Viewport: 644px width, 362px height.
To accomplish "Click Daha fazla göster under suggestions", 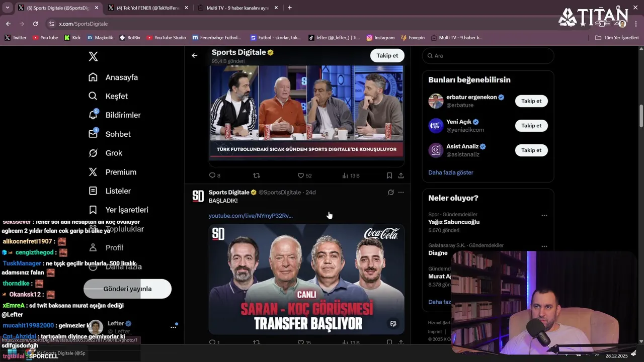I will (x=451, y=172).
